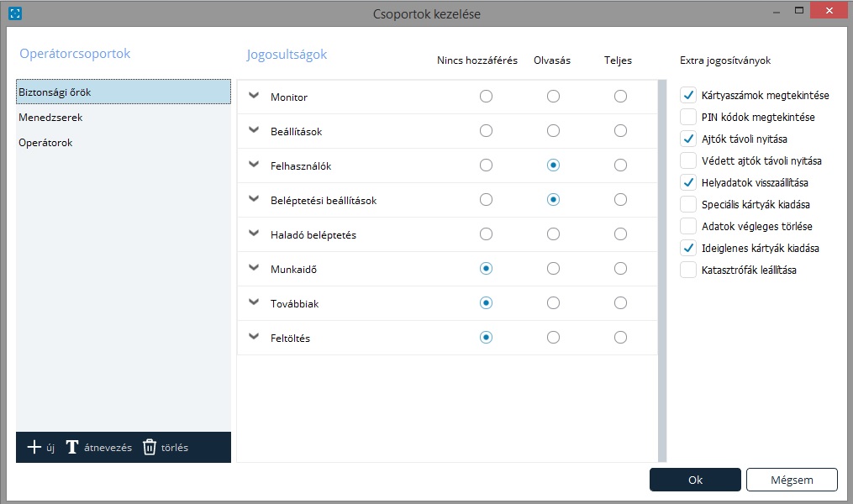Screen dimensions: 853x504
Task: Click the Mégsem cancel button
Action: pyautogui.click(x=792, y=480)
